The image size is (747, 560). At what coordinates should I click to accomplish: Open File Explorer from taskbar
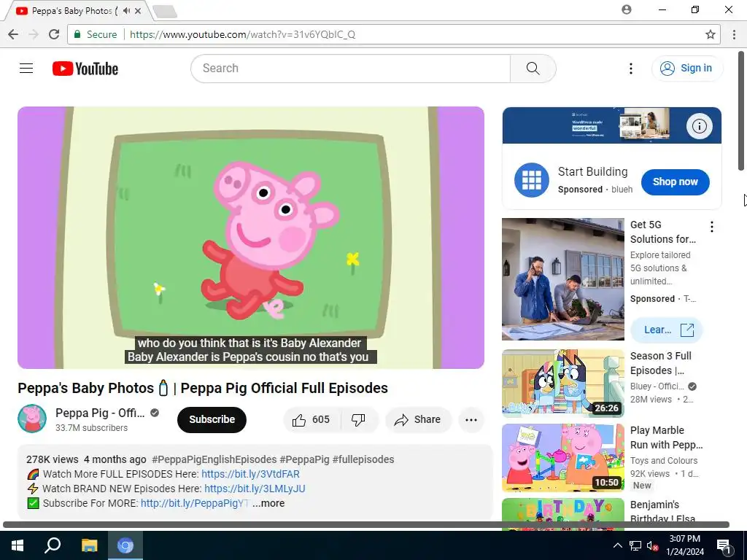tap(89, 545)
